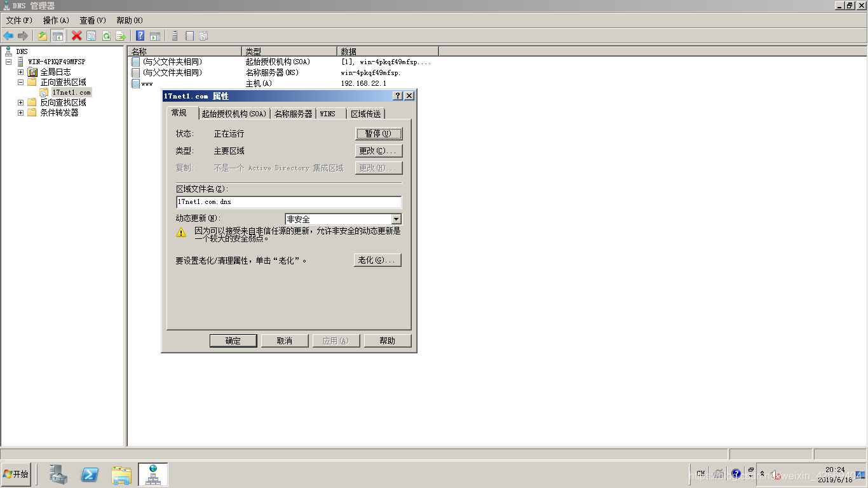The width and height of the screenshot is (868, 488).
Task: Click the Forward arrow toolbar icon
Action: click(x=23, y=36)
